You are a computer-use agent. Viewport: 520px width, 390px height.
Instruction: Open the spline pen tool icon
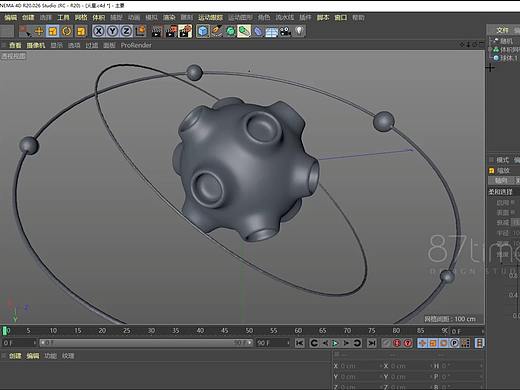tap(217, 31)
